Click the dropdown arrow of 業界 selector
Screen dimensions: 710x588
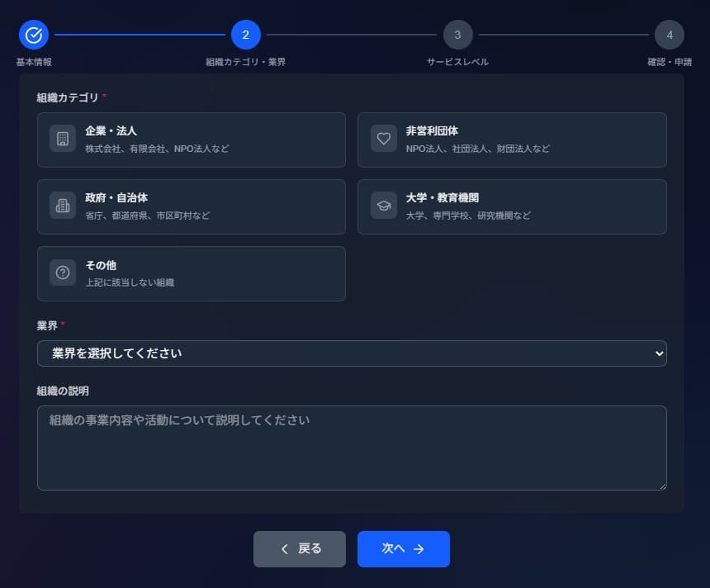[x=658, y=353]
